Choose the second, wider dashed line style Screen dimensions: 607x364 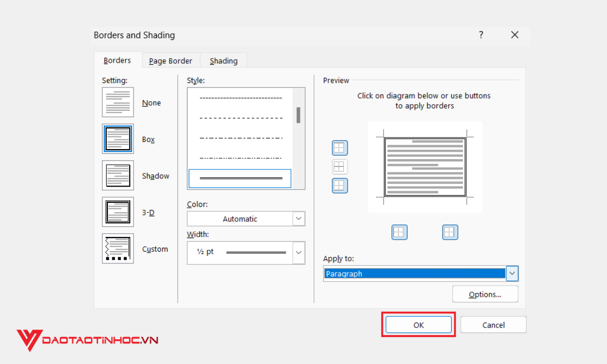240,118
